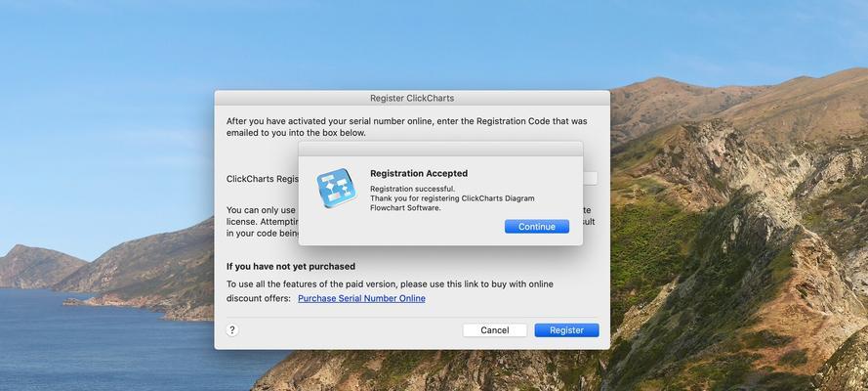Click the Register button
The height and width of the screenshot is (391, 868).
pos(566,330)
